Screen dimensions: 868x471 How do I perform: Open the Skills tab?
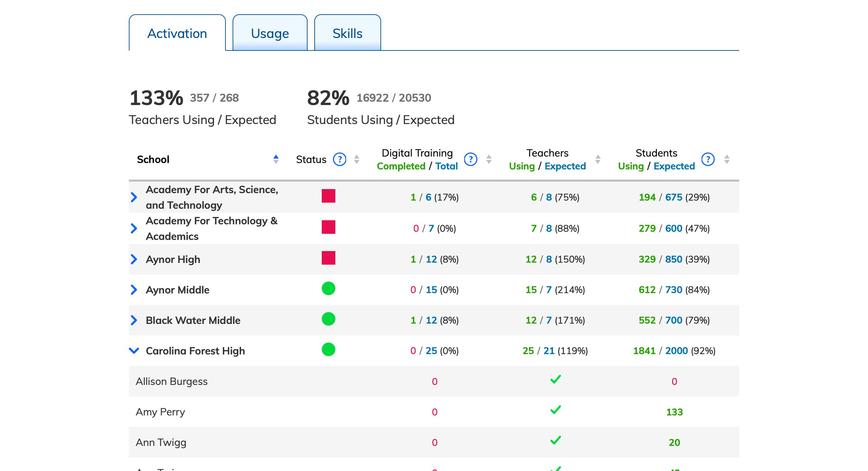click(347, 33)
